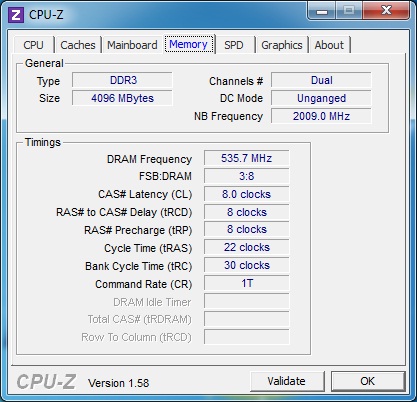Screen dimensions: 417x402
Task: Switch to the CPU tab
Action: [x=34, y=45]
